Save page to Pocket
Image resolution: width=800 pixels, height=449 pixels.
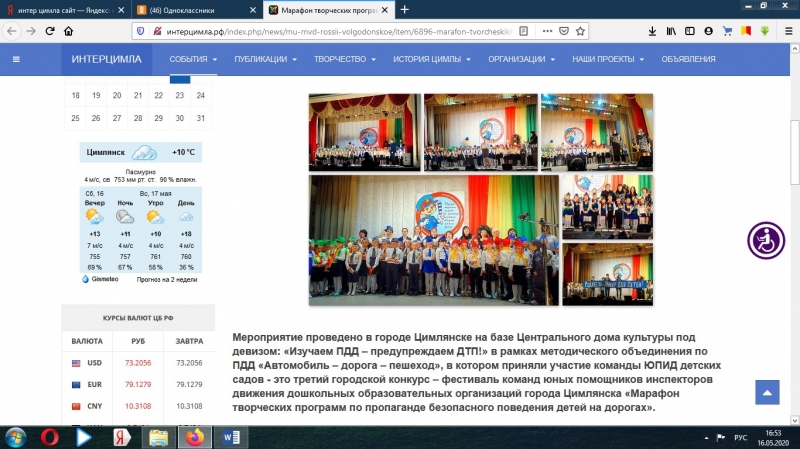pyautogui.click(x=564, y=31)
